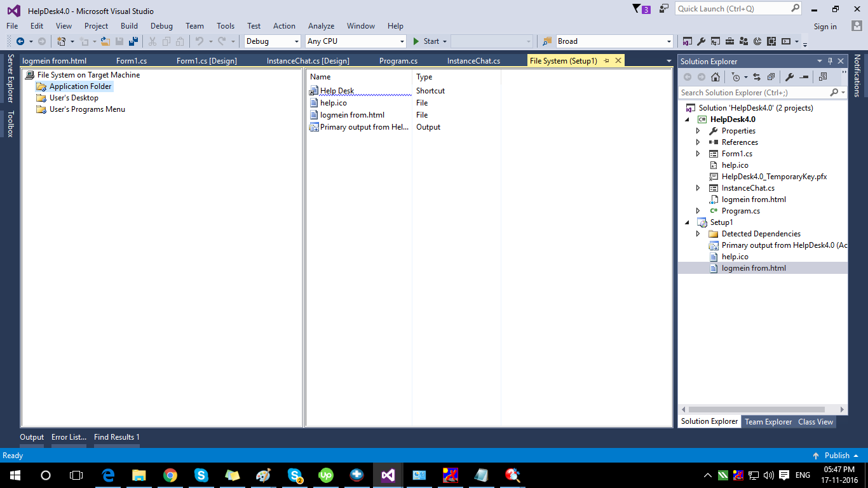Image resolution: width=868 pixels, height=488 pixels.
Task: Click the Properties wrench icon in Solution Explorer
Action: pyautogui.click(x=789, y=77)
